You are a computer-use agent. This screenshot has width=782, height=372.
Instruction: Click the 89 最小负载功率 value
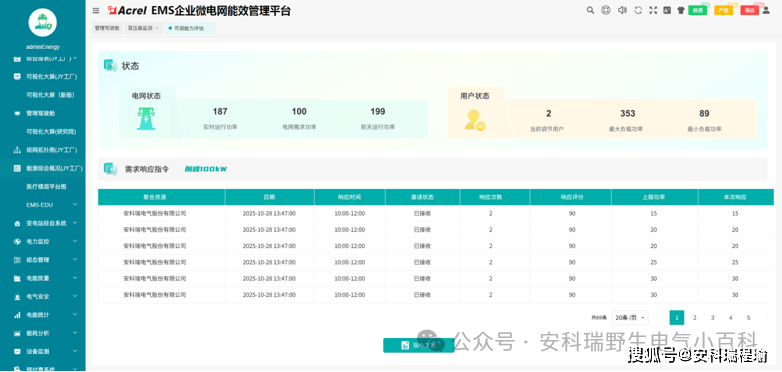(x=704, y=113)
